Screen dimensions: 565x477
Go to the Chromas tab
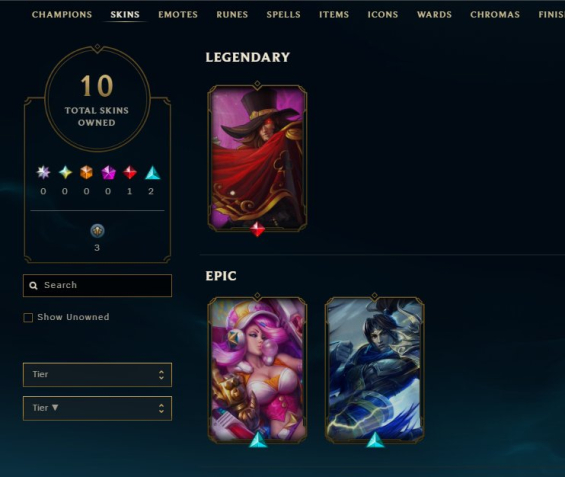[x=495, y=14]
